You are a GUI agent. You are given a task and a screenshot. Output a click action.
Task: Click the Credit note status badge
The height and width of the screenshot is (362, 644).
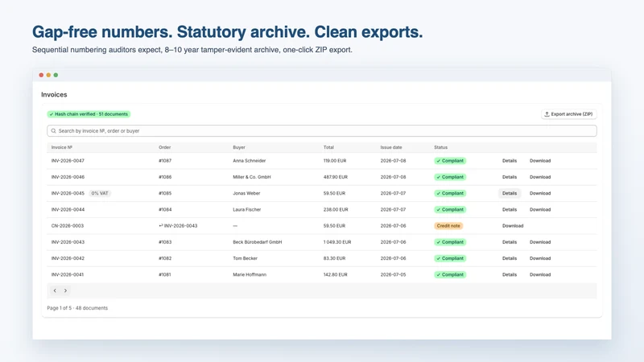448,226
